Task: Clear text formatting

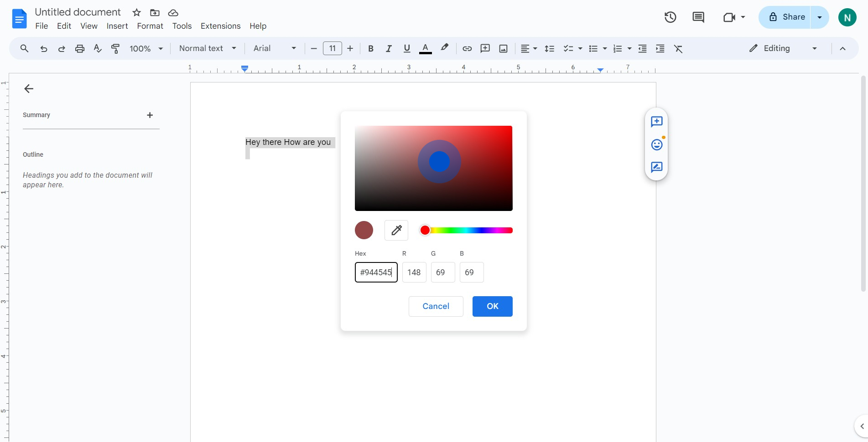Action: click(x=678, y=49)
